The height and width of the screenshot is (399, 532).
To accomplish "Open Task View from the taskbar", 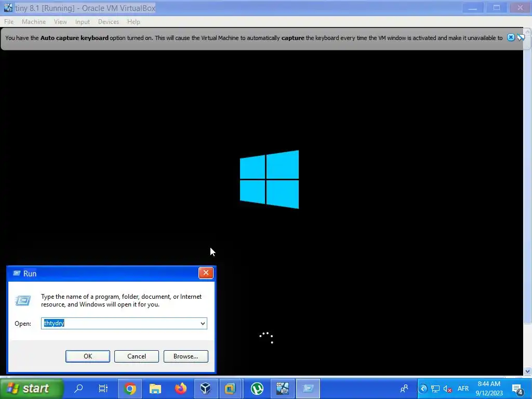I will click(103, 388).
